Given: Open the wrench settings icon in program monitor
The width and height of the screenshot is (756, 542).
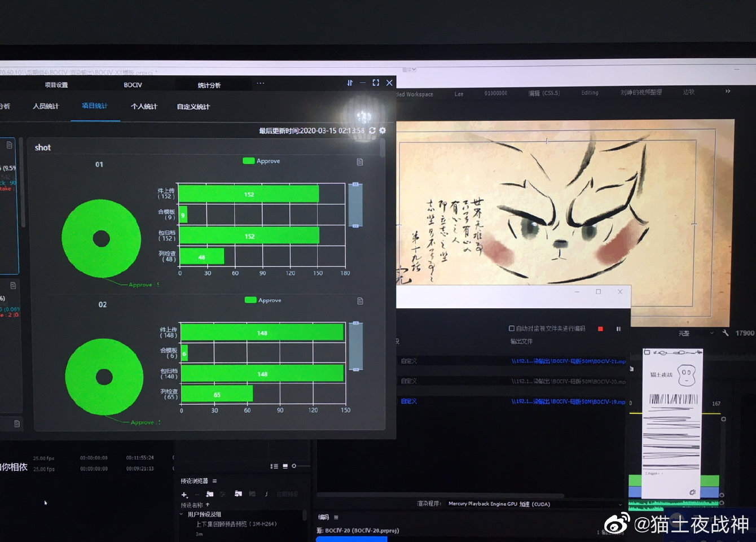Looking at the screenshot, I should [725, 333].
